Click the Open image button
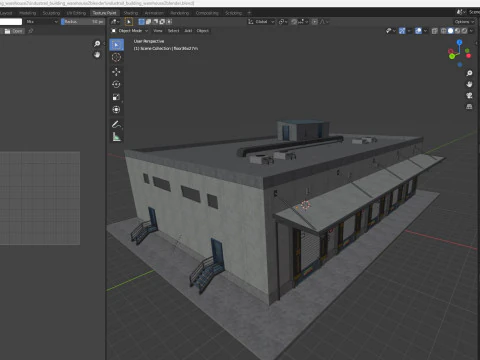480x360 pixels. coord(13,31)
